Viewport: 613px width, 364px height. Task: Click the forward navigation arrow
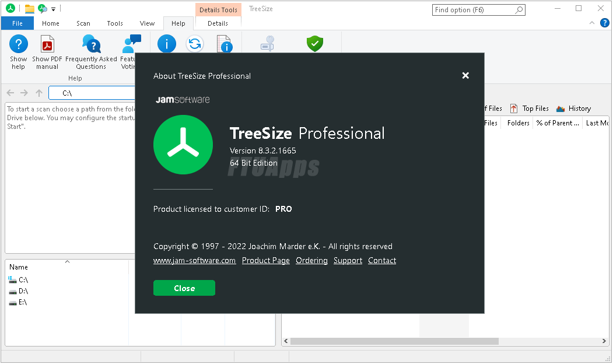pos(24,93)
